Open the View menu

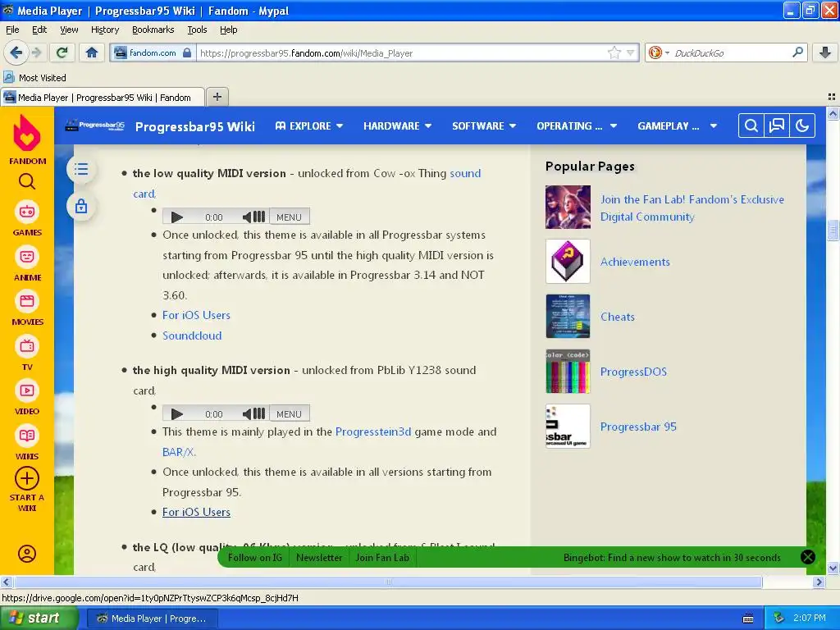[x=69, y=30]
